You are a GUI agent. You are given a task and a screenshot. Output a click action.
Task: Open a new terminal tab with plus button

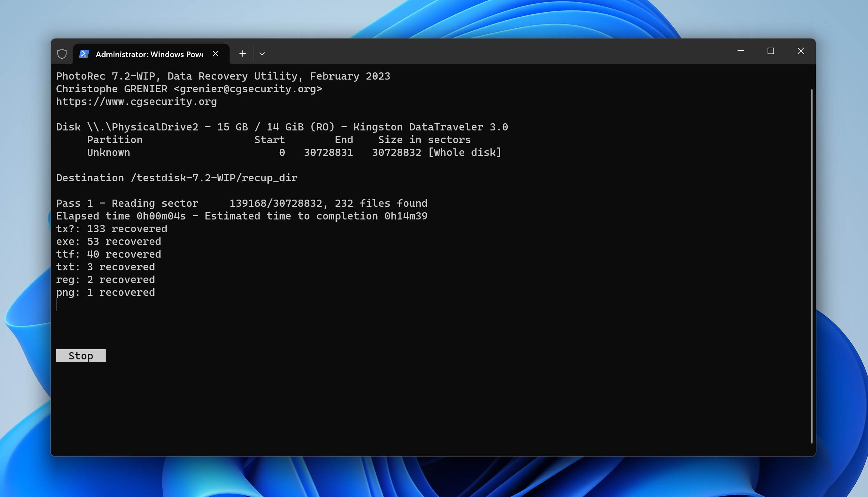(x=242, y=53)
